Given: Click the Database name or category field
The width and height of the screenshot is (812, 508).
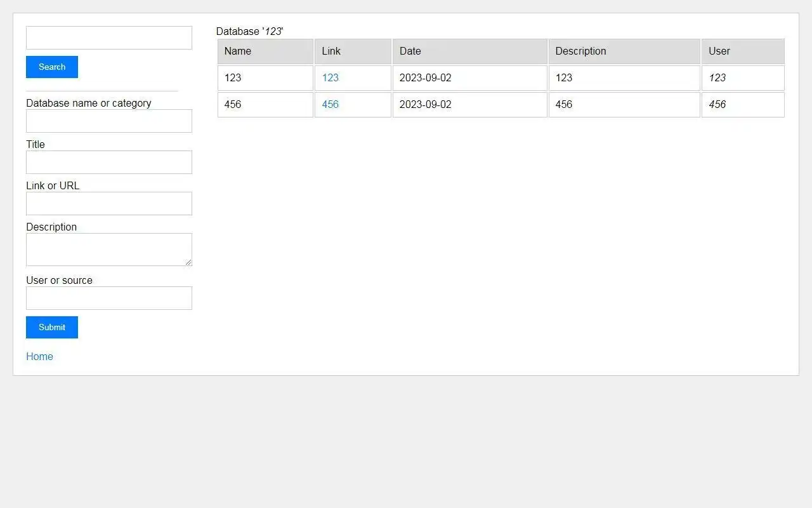Looking at the screenshot, I should click(x=109, y=121).
